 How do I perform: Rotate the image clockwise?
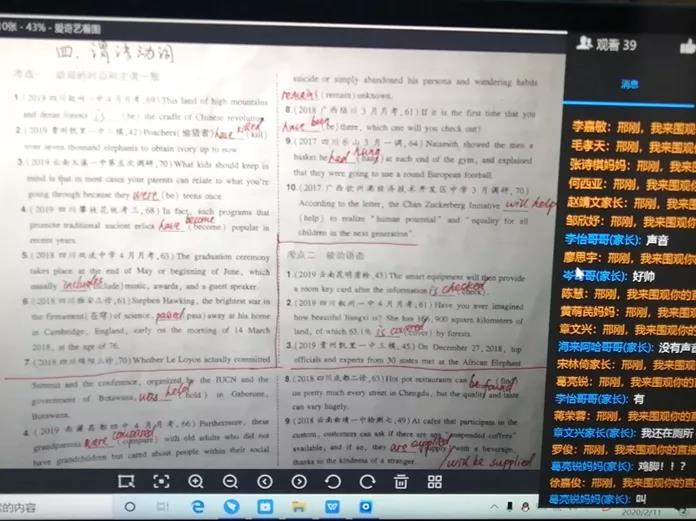(x=367, y=481)
